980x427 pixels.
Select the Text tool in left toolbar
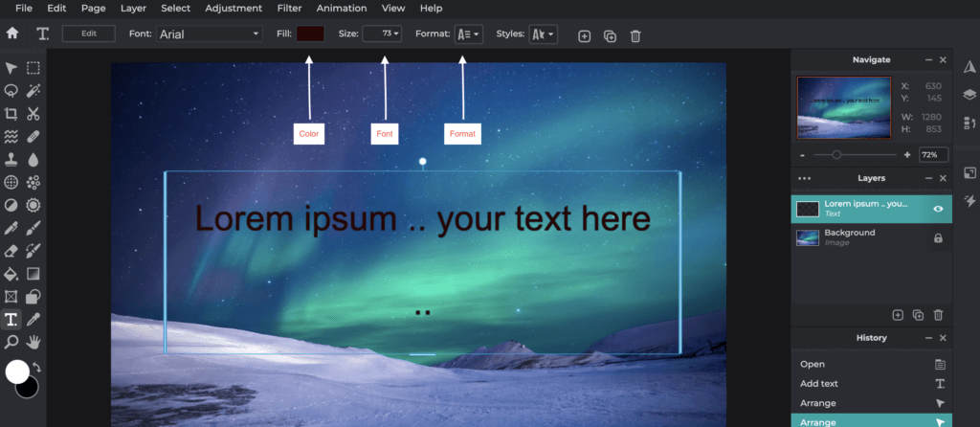[x=11, y=320]
